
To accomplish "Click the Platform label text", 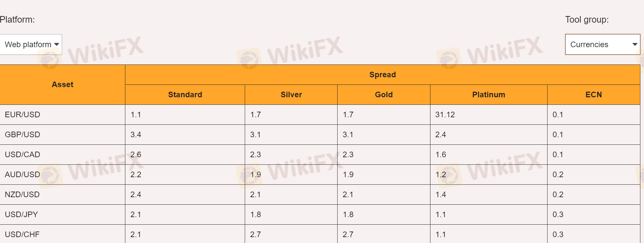I will [17, 20].
